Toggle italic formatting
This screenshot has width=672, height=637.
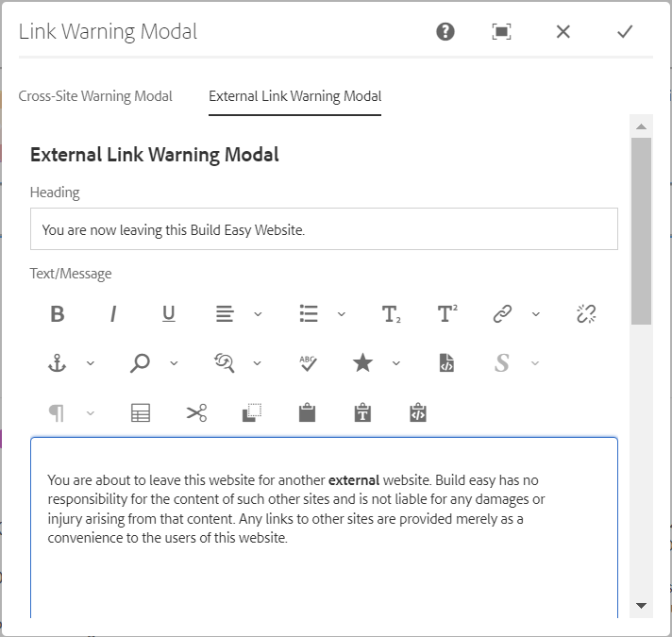click(113, 314)
